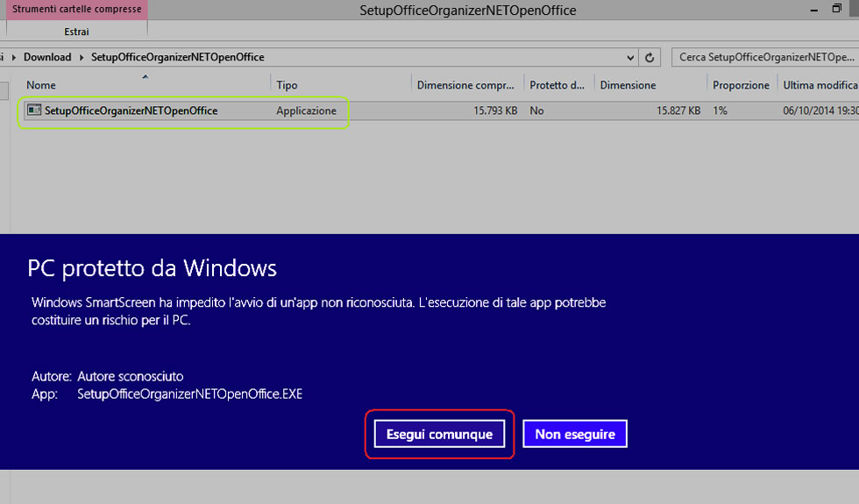
Task: Expand the chevron after Download breadcrumb
Action: click(81, 57)
